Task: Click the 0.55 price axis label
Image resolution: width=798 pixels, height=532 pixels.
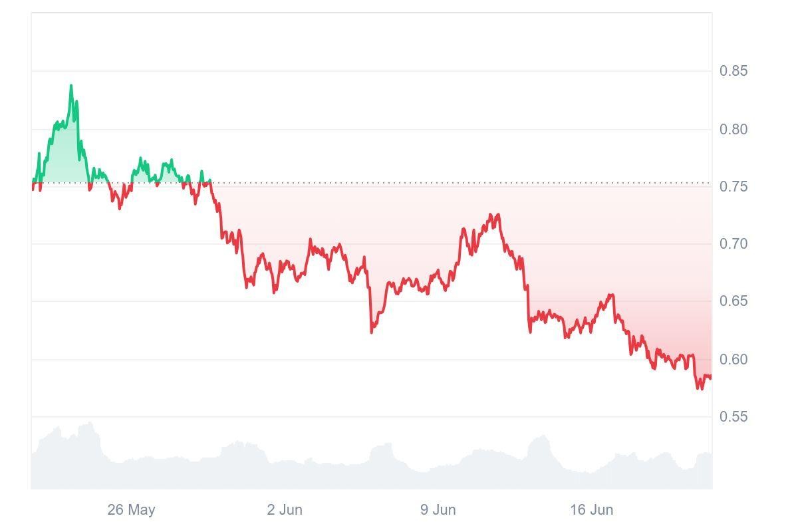Action: (733, 417)
